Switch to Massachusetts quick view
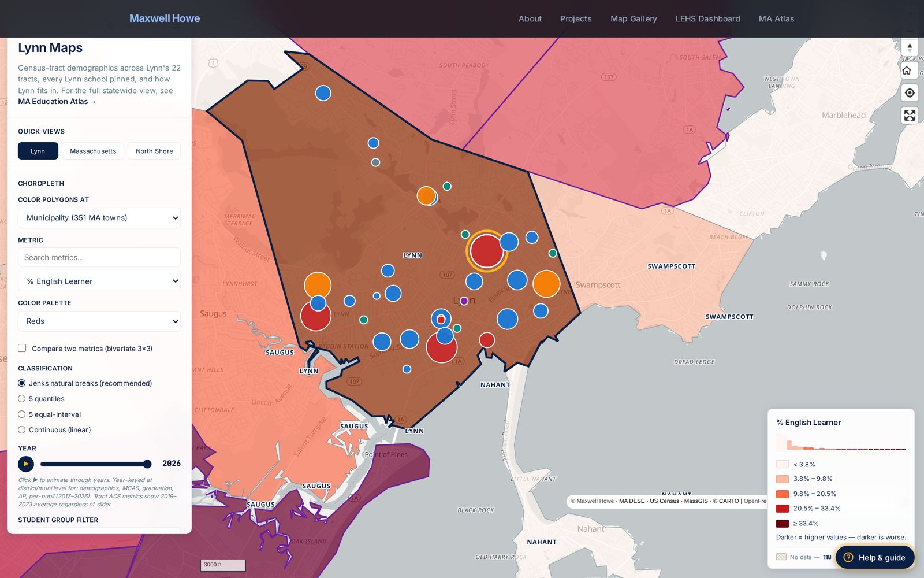 pyautogui.click(x=93, y=151)
